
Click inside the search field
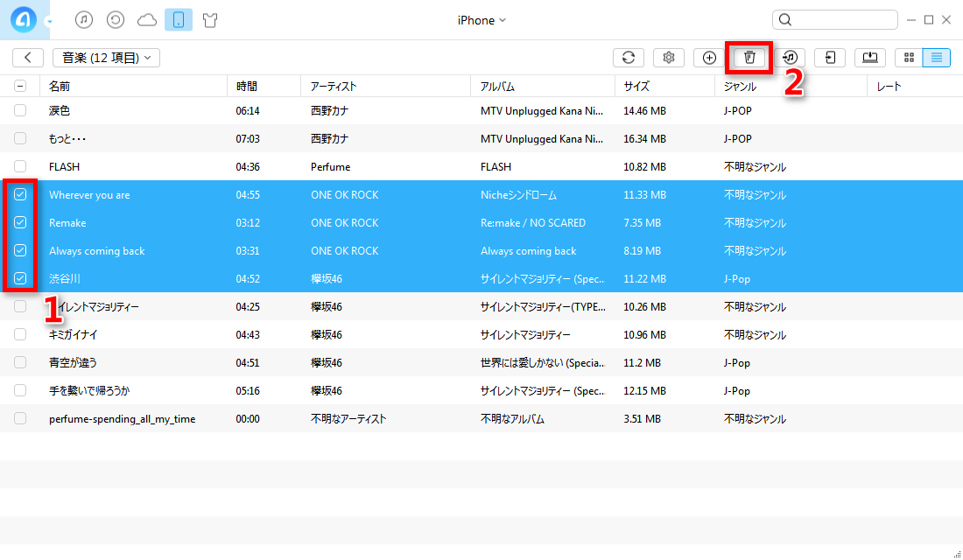(834, 20)
